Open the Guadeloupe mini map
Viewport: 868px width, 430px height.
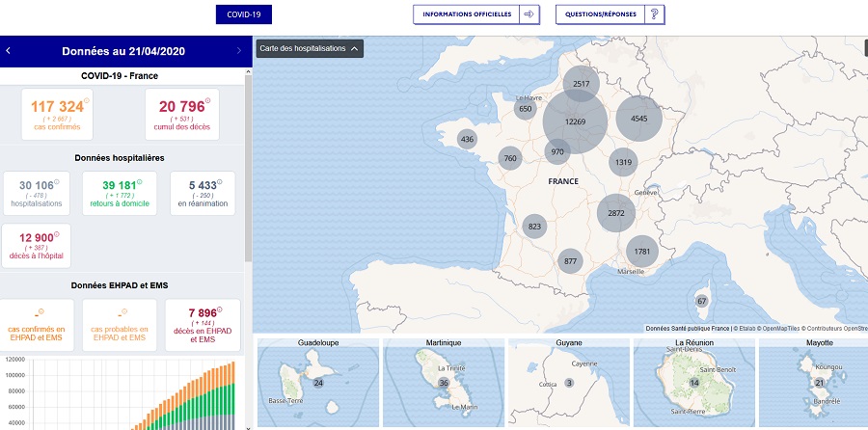coord(317,383)
